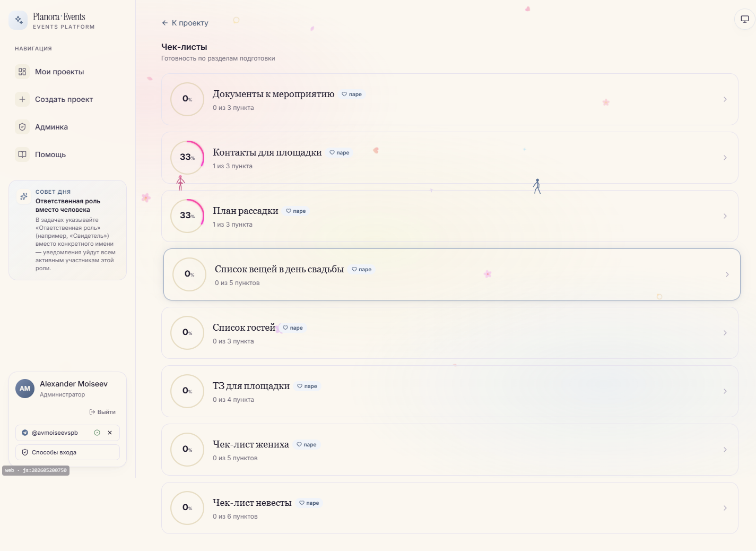
Task: Click the пара tag on Документы к мероприятию
Action: [x=352, y=94]
